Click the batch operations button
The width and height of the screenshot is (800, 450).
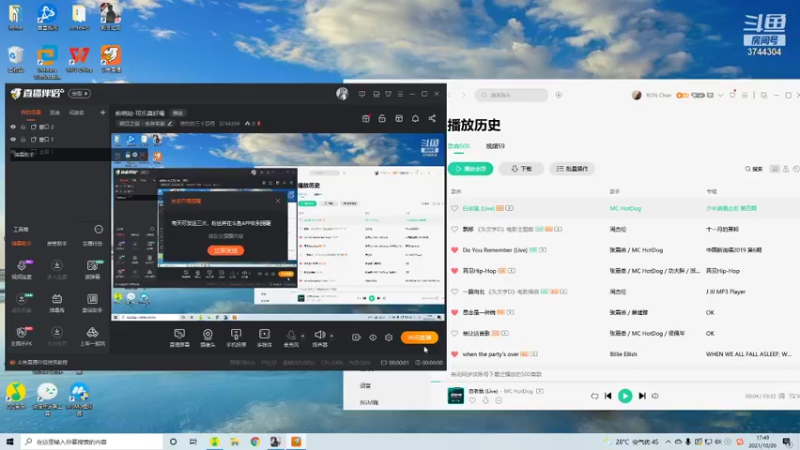click(572, 168)
